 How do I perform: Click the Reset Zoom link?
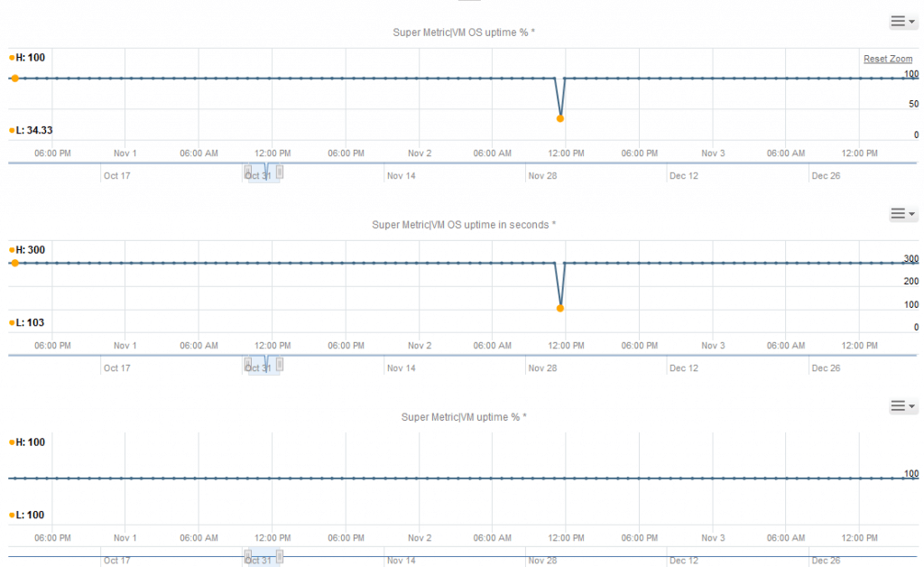point(888,59)
